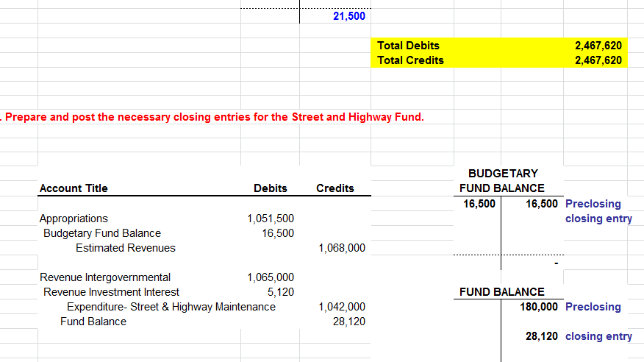Click Expenditure- Street & Highway Maintenance cell
Screen dimensions: 644x362
point(171,307)
